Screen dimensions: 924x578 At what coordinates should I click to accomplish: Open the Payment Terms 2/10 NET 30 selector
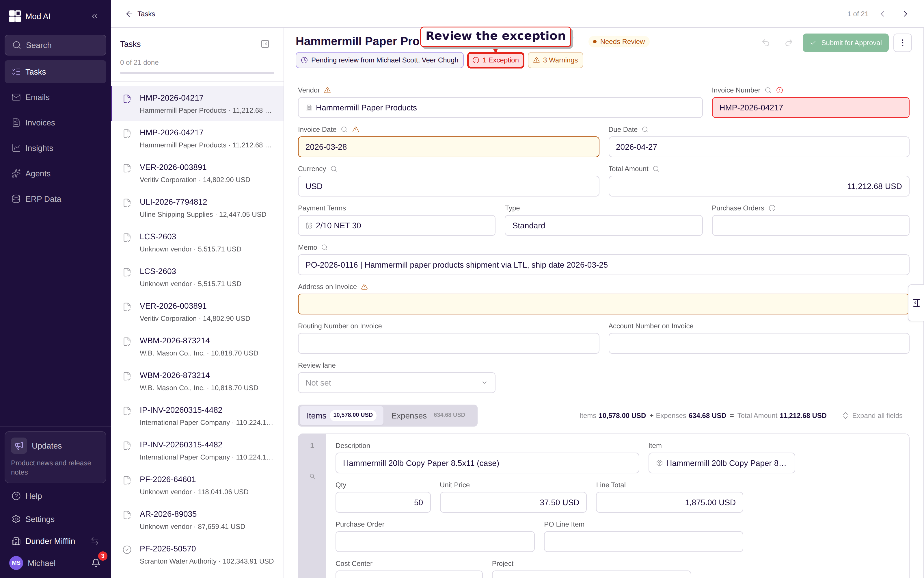click(396, 225)
